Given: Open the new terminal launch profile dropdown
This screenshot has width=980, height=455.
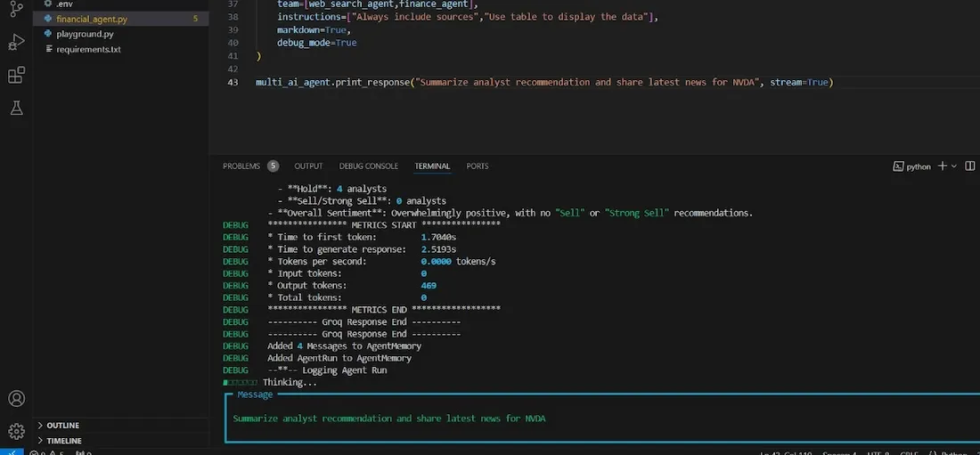Looking at the screenshot, I should [x=954, y=167].
